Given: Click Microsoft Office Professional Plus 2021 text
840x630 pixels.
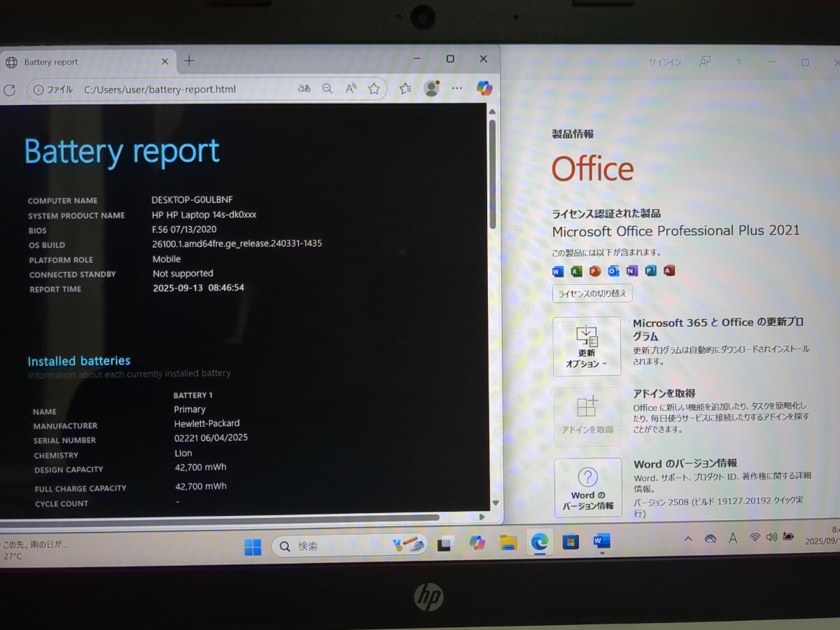Looking at the screenshot, I should coord(676,230).
